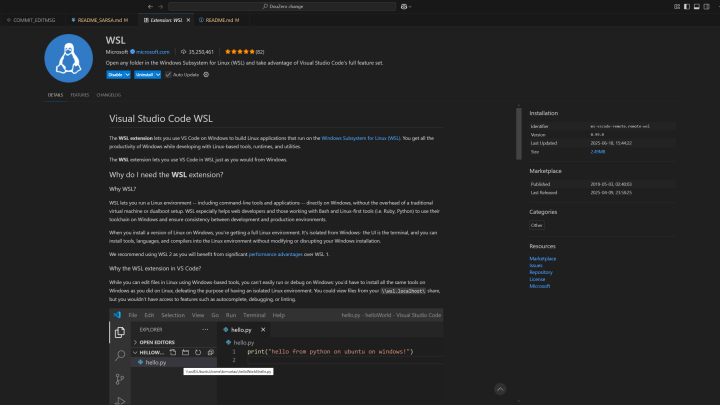Go back using the navigation arrow
Screen dimensions: 720x405
coord(150,6)
